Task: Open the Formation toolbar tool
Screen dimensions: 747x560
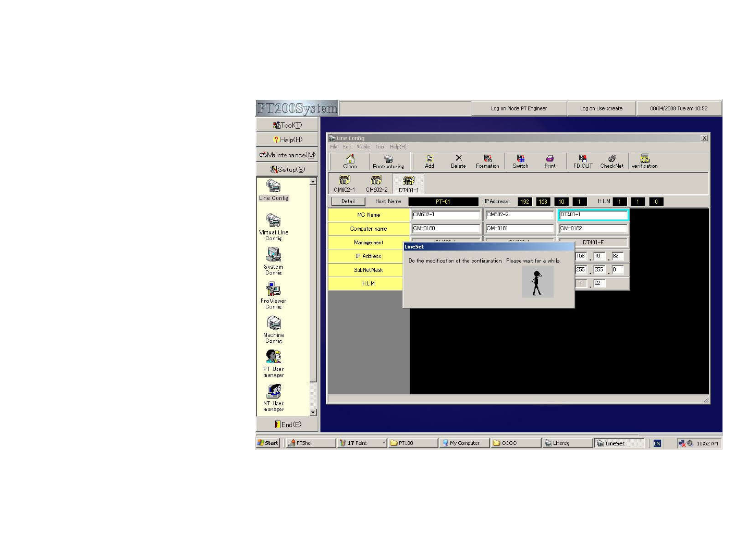Action: tap(487, 161)
